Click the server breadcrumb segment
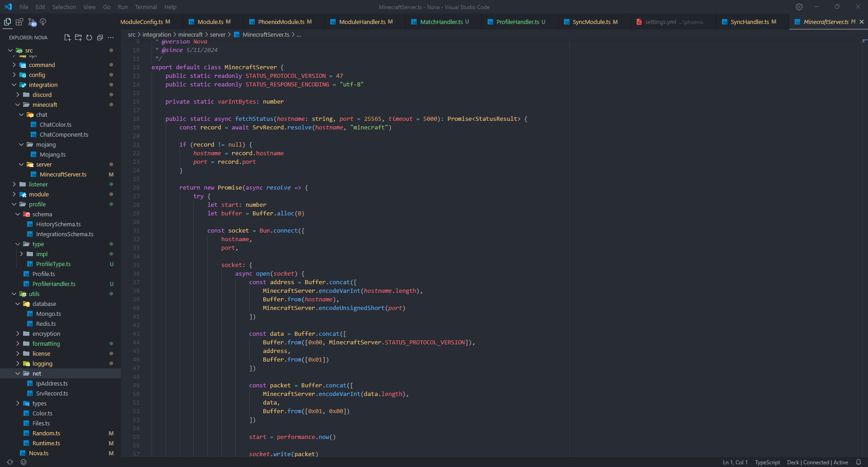 pos(218,34)
